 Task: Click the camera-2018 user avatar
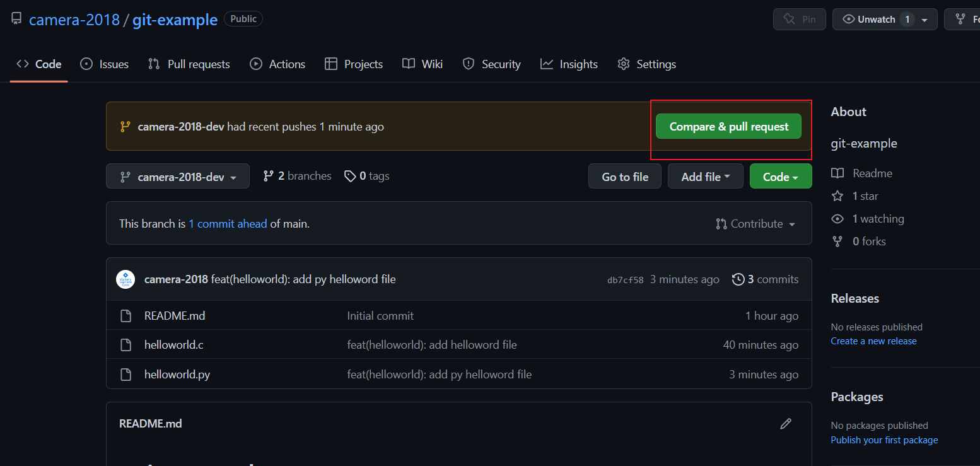pos(125,279)
